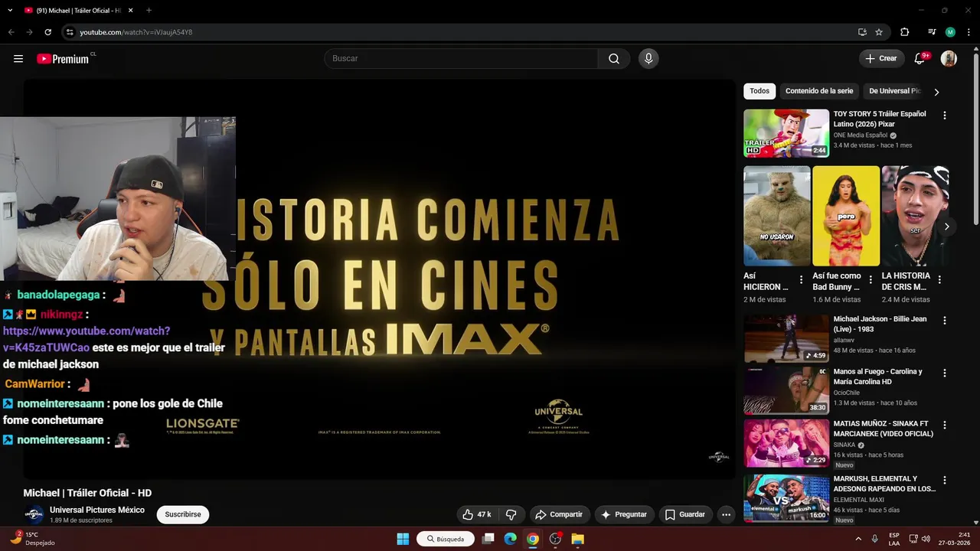Open Michael Jackson Billie Jean thumbnail
The width and height of the screenshot is (980, 551).
(786, 338)
